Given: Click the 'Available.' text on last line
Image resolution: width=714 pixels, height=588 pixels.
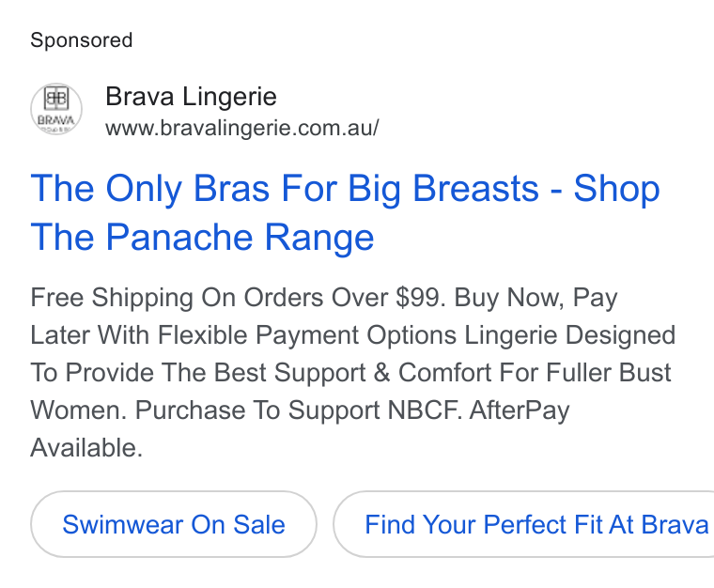Looking at the screenshot, I should click(x=86, y=448).
